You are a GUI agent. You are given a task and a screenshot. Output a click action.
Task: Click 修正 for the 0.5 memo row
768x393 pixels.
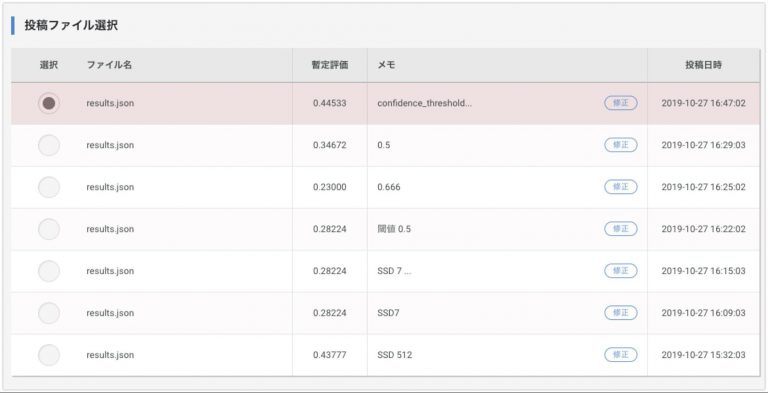point(621,145)
